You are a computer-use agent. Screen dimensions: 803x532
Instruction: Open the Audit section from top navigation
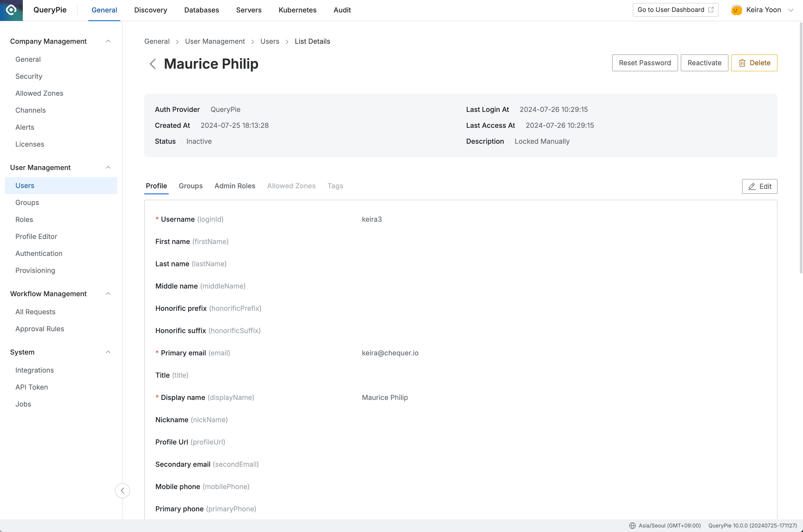tap(342, 10)
